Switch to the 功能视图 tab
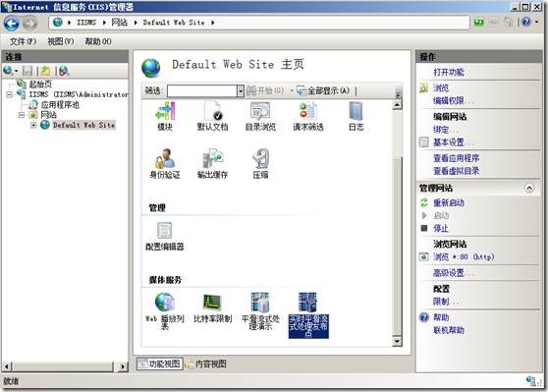 click(159, 364)
